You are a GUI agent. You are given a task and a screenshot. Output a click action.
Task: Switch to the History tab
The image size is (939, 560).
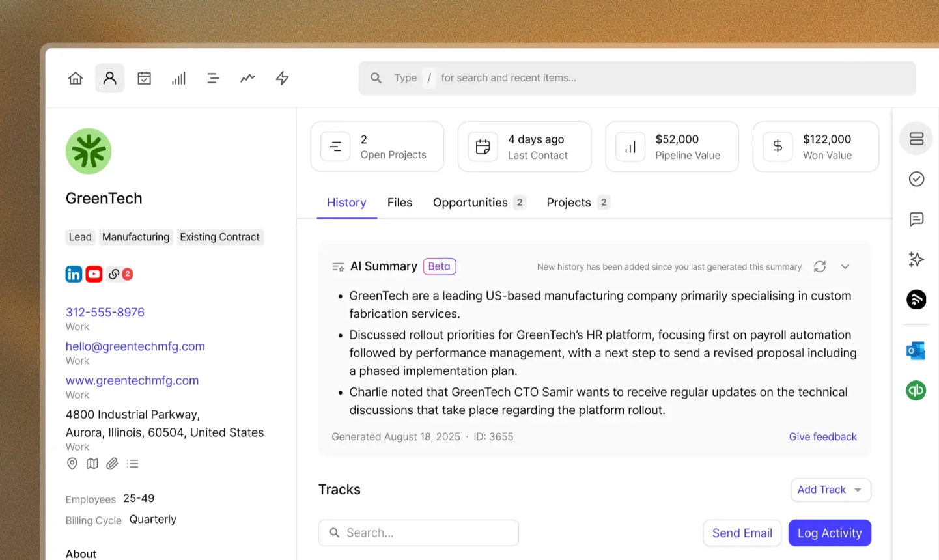pos(346,203)
